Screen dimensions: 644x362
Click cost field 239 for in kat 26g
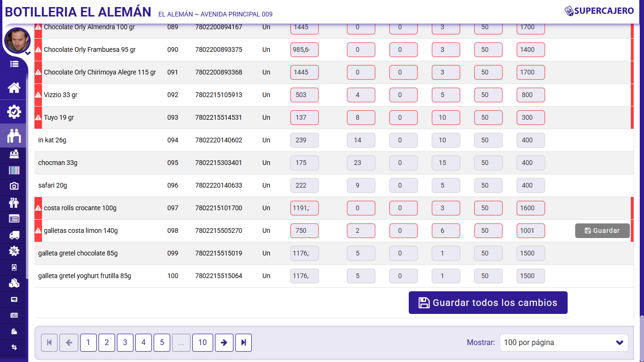305,140
